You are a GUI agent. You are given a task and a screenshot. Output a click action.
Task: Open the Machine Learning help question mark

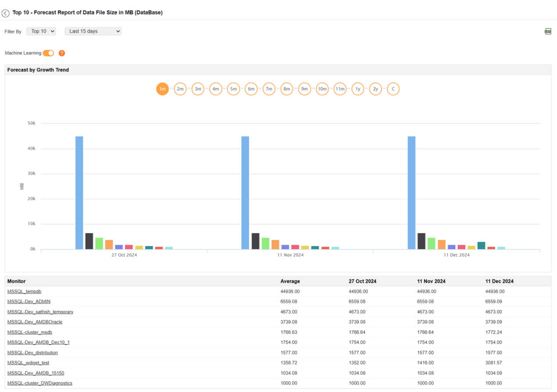pos(62,53)
